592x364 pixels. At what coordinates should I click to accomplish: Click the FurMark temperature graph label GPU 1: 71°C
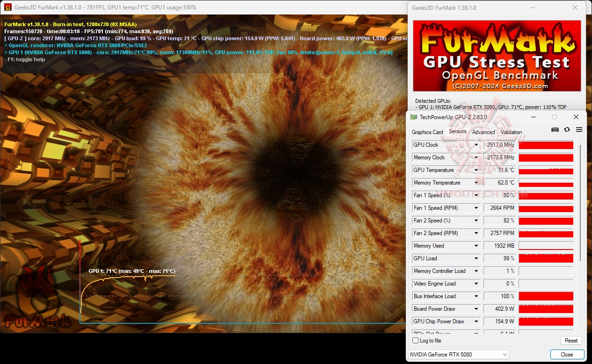pyautogui.click(x=132, y=271)
